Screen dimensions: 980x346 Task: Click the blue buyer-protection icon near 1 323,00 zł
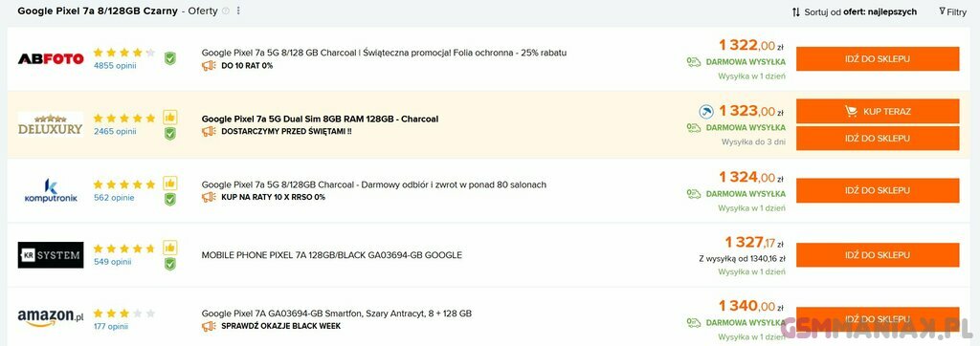706,112
